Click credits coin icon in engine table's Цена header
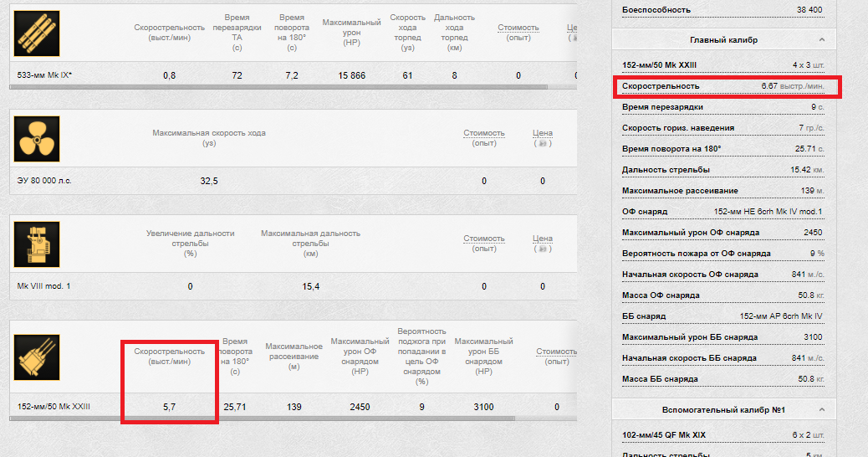Image resolution: width=868 pixels, height=457 pixels. click(543, 143)
